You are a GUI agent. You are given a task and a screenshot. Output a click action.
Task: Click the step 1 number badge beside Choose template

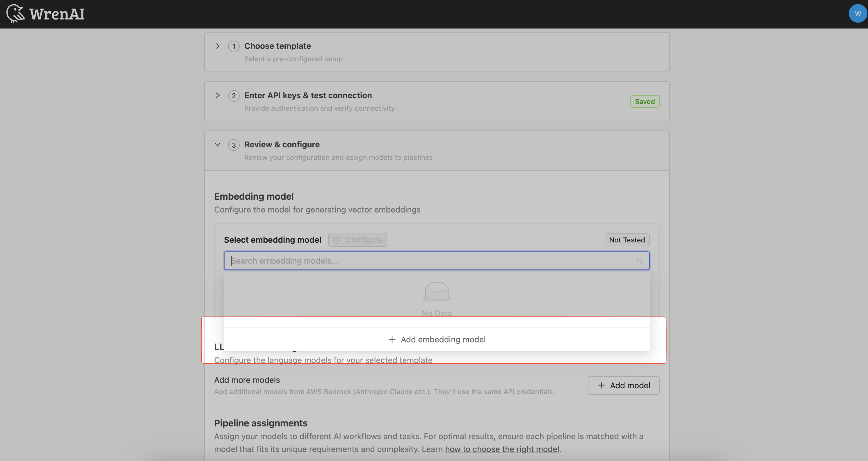[234, 46]
